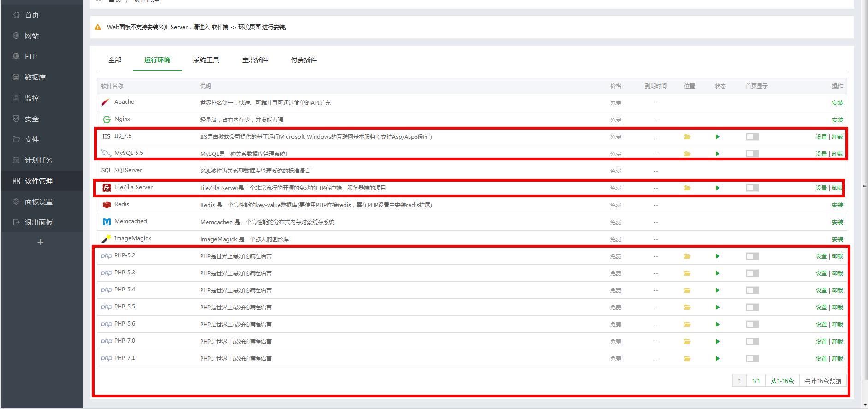Viewport: 868px width, 409px height.
Task: Open folder location for PHP-5.6
Action: coord(687,325)
